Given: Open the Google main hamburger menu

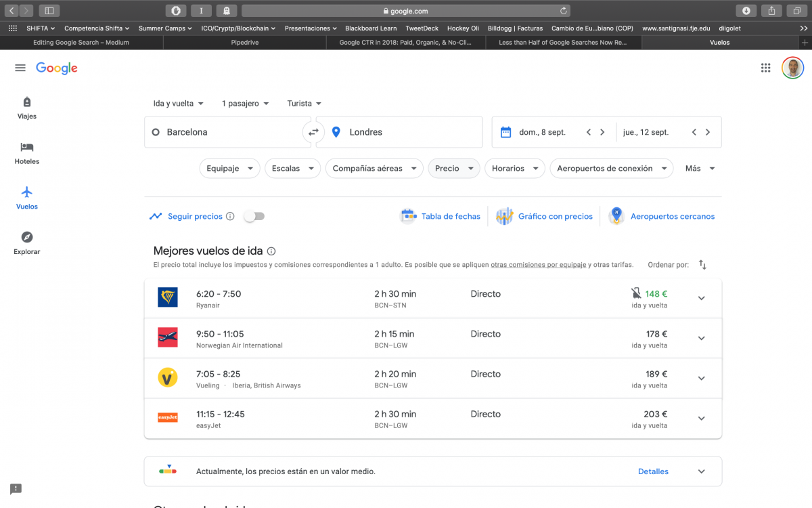Looking at the screenshot, I should pos(20,68).
